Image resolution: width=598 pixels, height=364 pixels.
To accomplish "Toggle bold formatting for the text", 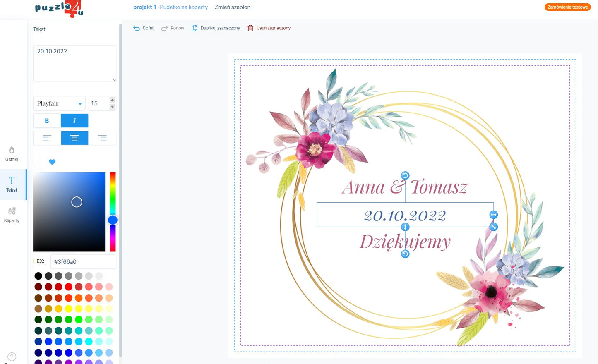I will click(47, 121).
